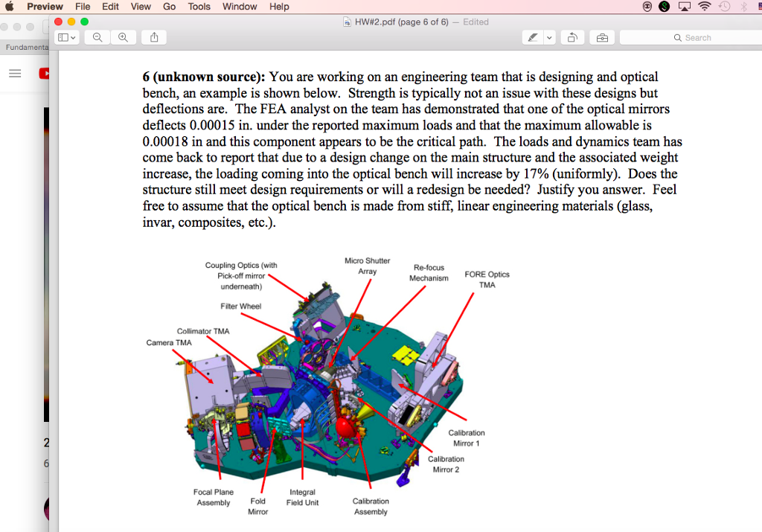Click the green round menu bar icon
762x532 pixels.
pyautogui.click(x=665, y=6)
